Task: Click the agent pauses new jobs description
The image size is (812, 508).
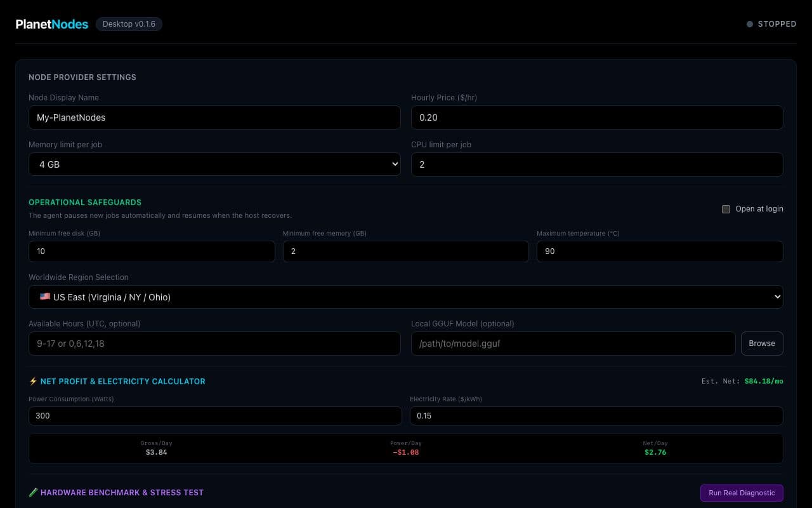Action: [x=160, y=216]
